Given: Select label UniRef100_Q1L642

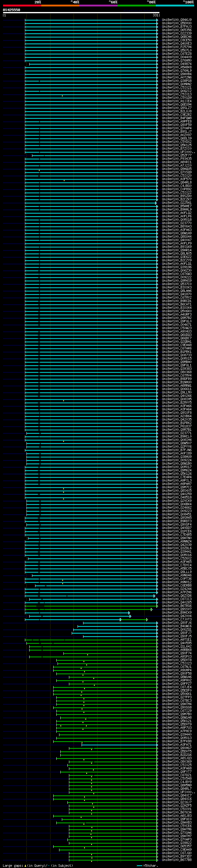Looking at the screenshot, I should [177, 646].
